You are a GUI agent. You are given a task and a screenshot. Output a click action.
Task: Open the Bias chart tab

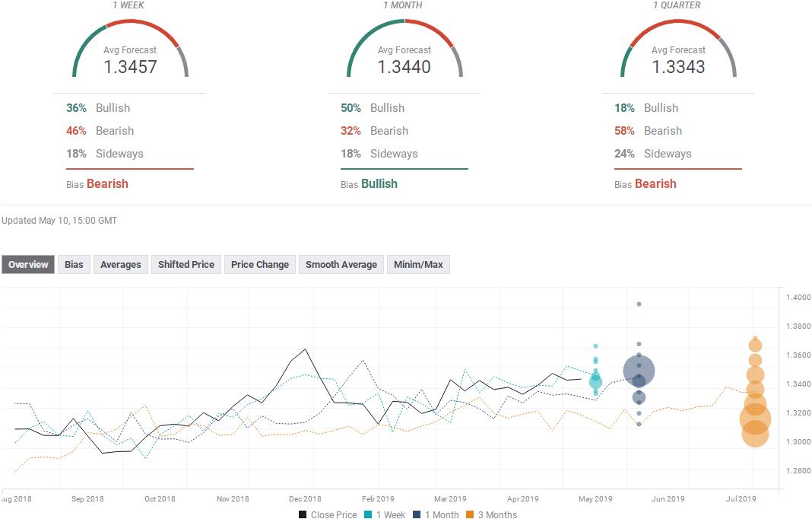tap(74, 265)
